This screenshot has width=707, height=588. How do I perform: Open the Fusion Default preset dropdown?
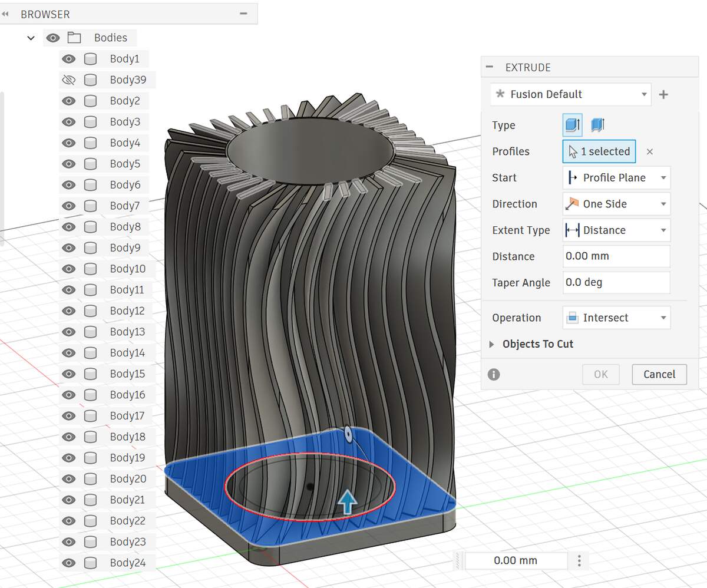pos(570,94)
